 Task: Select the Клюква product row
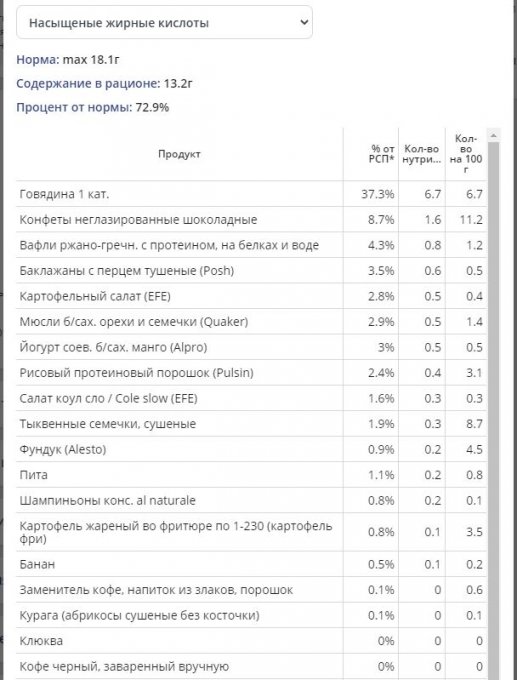252,641
